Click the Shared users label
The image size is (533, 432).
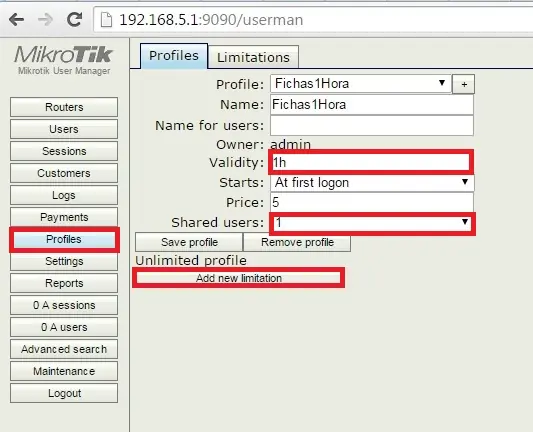[218, 223]
